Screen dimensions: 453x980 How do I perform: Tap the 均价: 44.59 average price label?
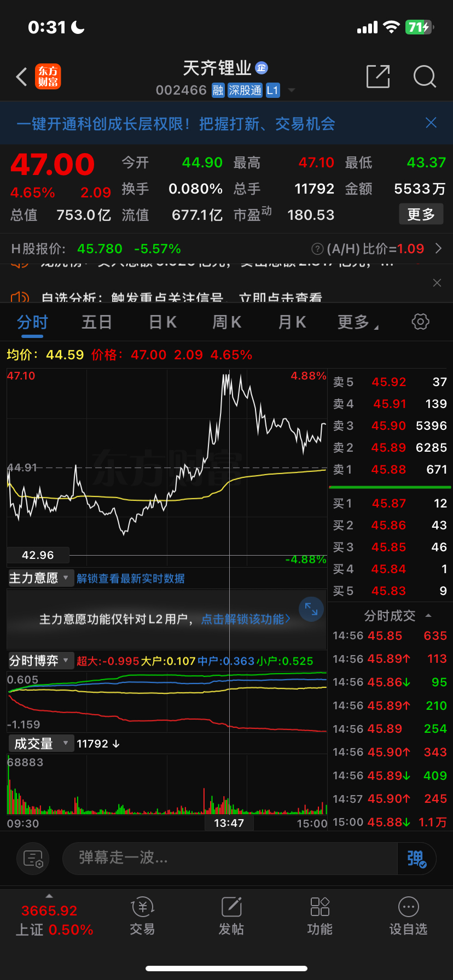pos(45,355)
